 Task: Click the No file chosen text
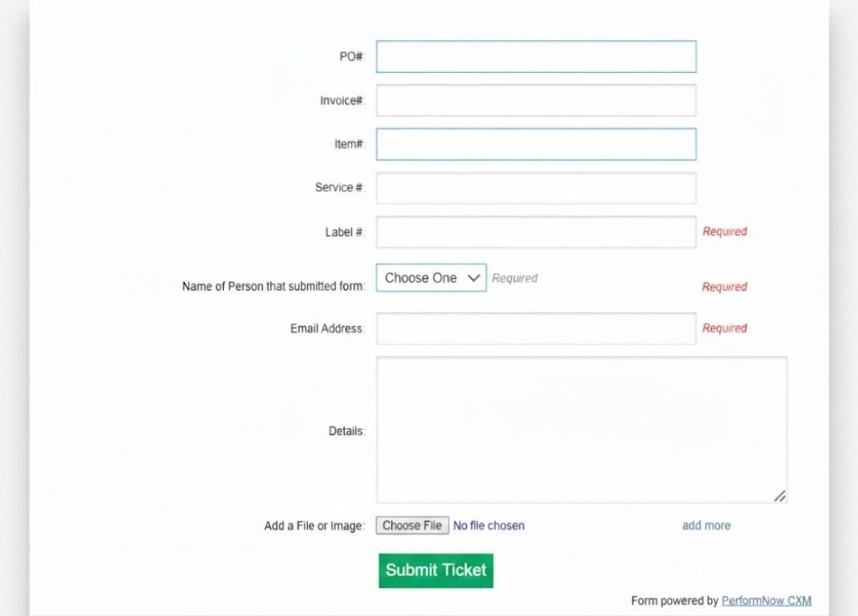489,525
